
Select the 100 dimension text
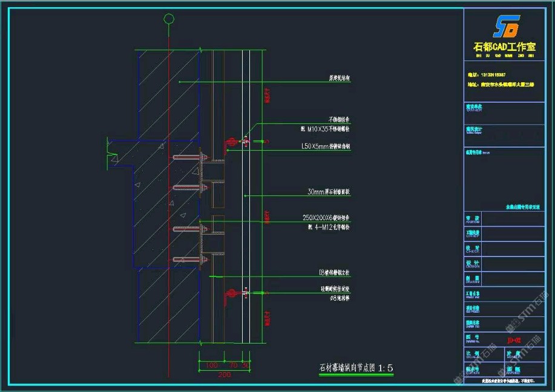point(211,365)
